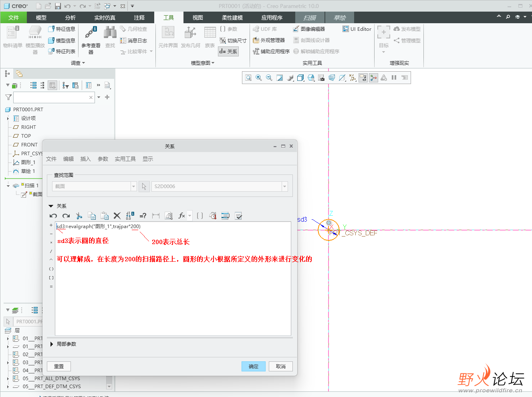Toggle the spin center icon in graphics toolbar

(373, 78)
